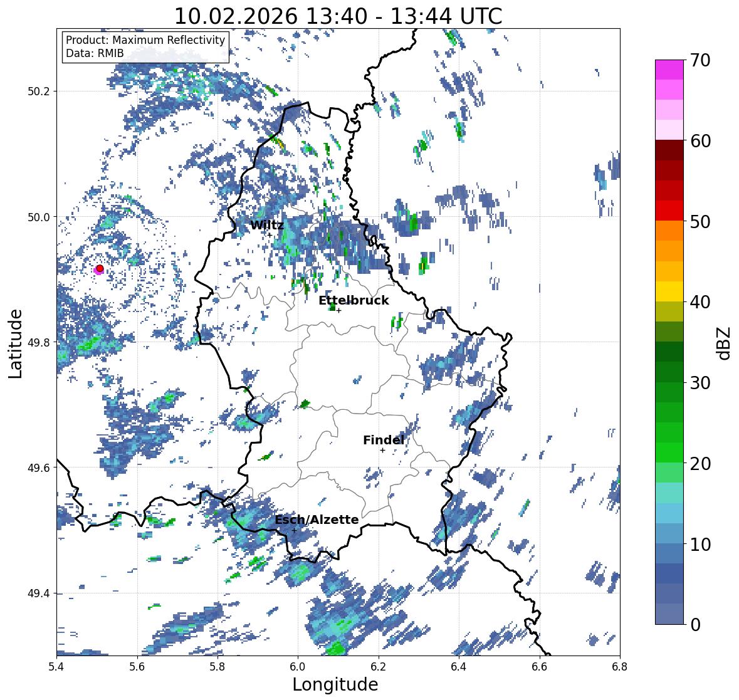739x700 pixels.
Task: Click the 49.8 latitude tick label
Action: 38,342
